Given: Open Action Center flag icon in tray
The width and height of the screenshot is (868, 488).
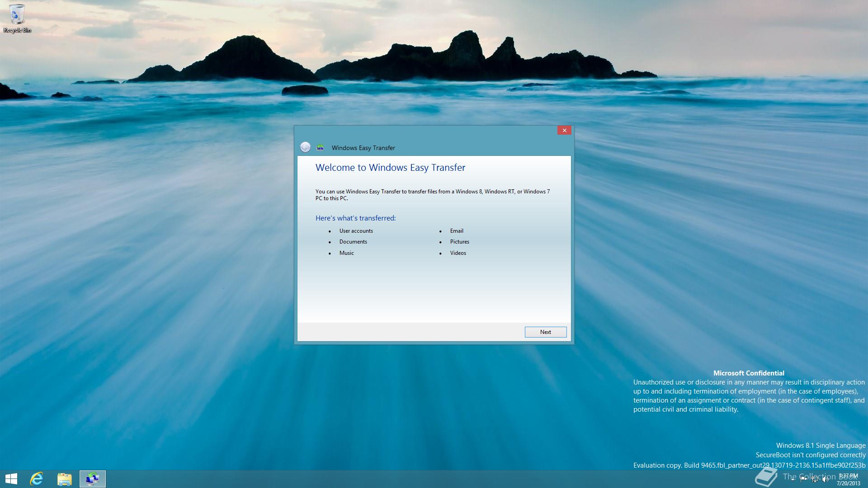Looking at the screenshot, I should coord(803,479).
